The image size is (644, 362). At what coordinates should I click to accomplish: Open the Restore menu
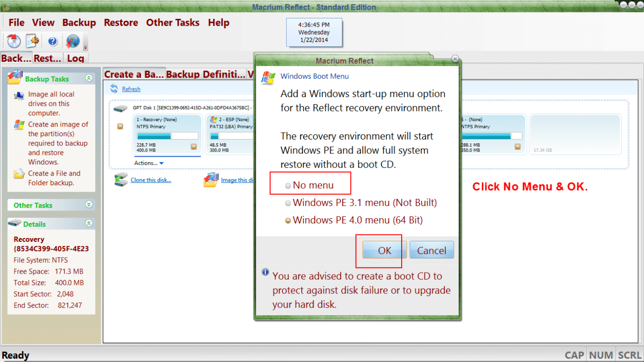[121, 23]
